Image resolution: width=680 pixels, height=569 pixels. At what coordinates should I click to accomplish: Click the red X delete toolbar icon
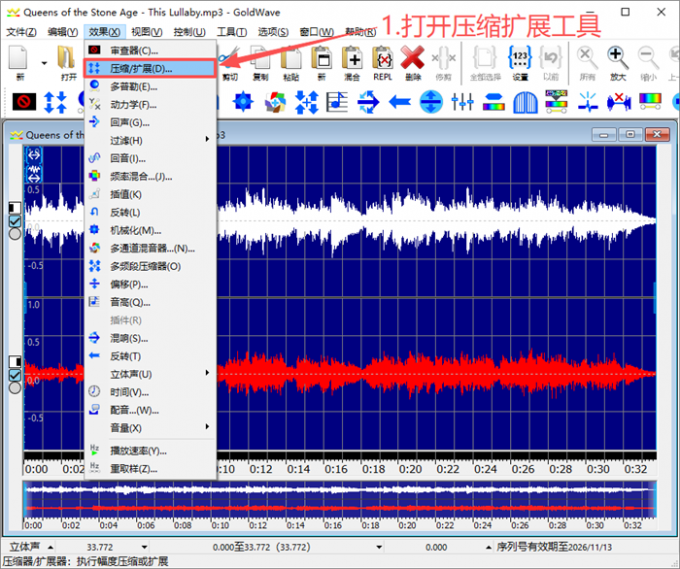click(412, 58)
